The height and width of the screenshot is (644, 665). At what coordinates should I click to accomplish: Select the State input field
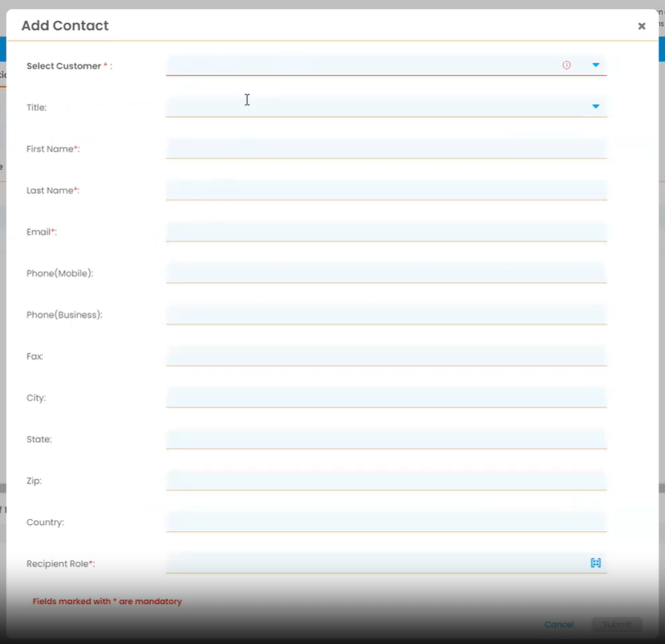point(386,438)
